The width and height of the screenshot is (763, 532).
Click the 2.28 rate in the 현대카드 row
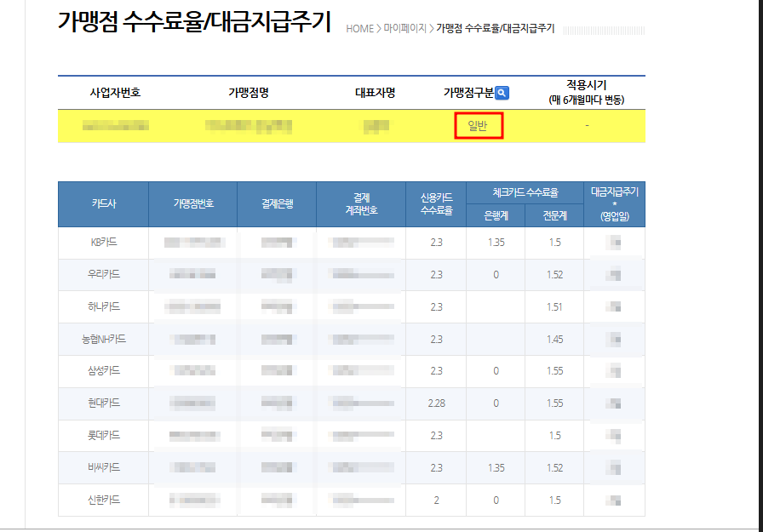(x=437, y=403)
